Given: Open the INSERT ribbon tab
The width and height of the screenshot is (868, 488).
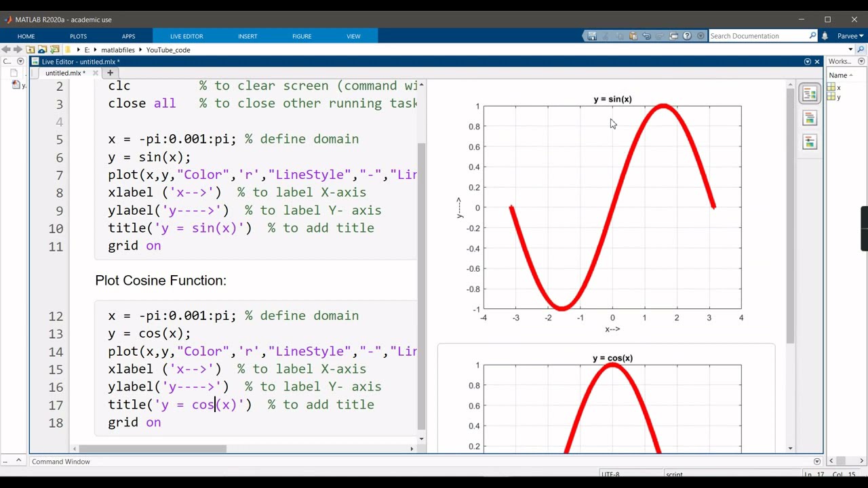Looking at the screenshot, I should click(248, 36).
